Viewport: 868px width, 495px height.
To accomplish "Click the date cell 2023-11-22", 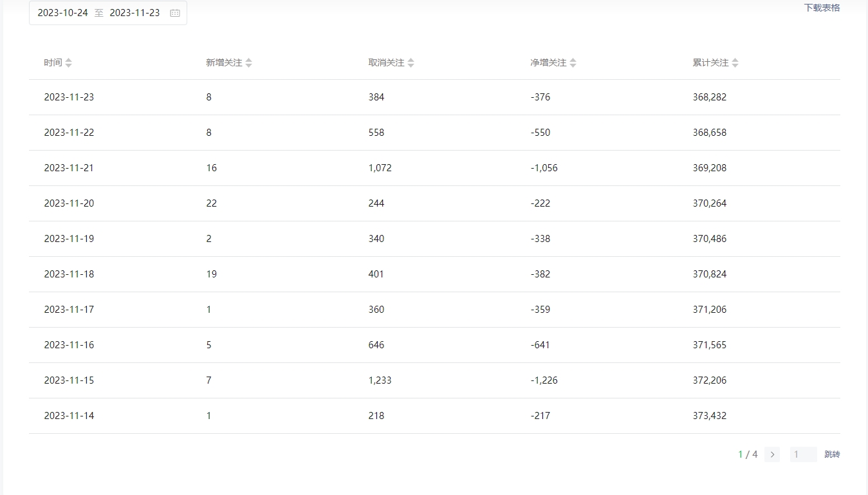I will (69, 133).
